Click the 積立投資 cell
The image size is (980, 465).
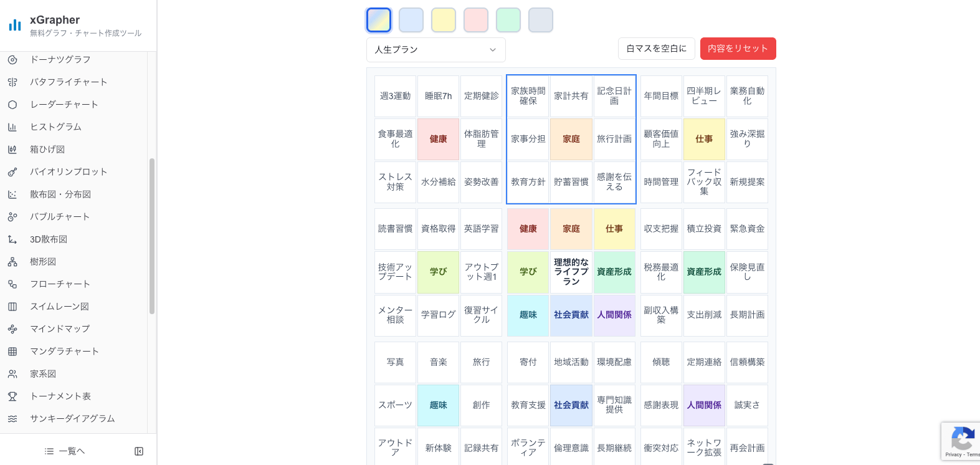(704, 229)
